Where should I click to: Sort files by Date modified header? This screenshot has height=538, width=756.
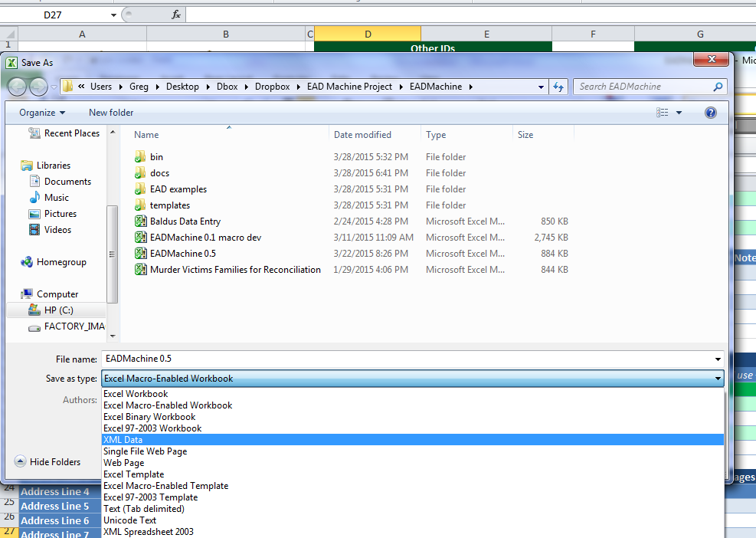click(375, 135)
